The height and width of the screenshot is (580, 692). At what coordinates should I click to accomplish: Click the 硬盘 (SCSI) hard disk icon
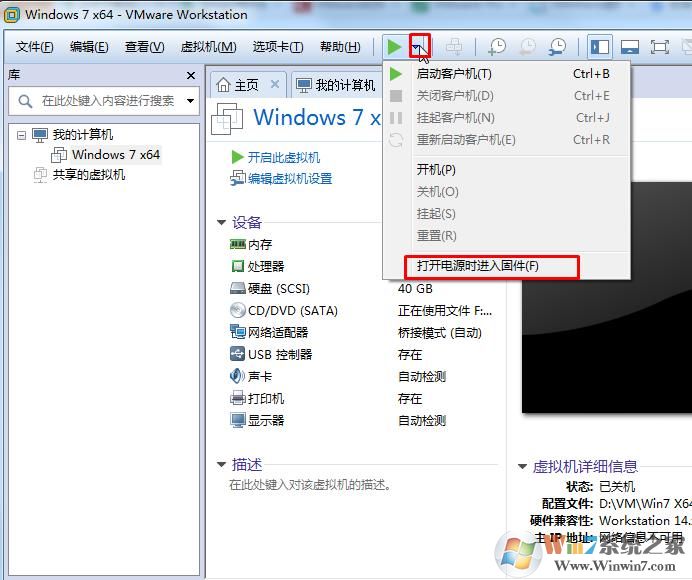tap(237, 288)
